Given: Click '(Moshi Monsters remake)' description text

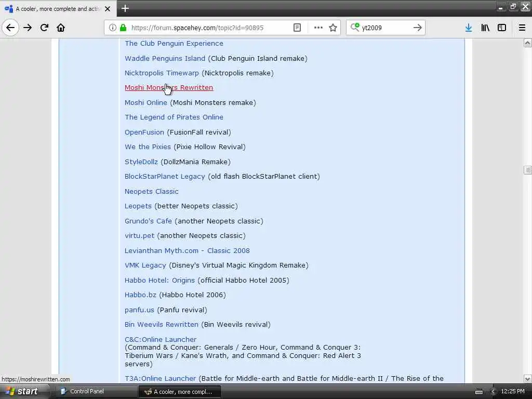Looking at the screenshot, I should pos(213,102).
